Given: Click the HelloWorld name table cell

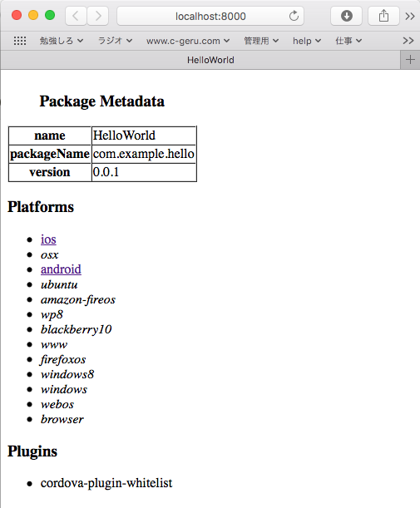Looking at the screenshot, I should (144, 136).
